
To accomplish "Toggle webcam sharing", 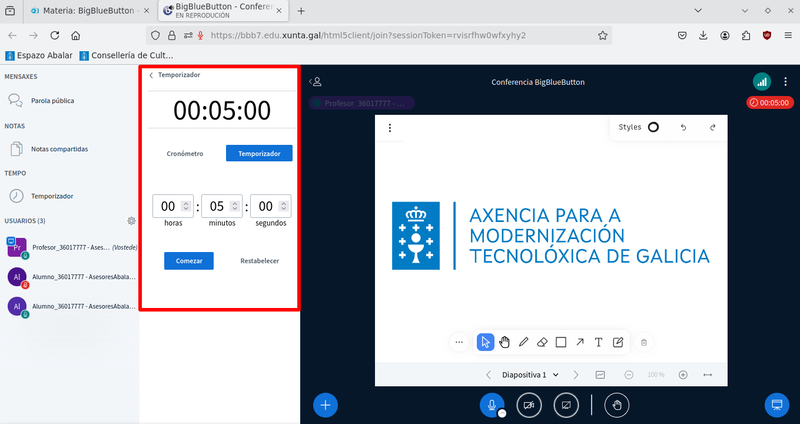I will click(x=529, y=405).
